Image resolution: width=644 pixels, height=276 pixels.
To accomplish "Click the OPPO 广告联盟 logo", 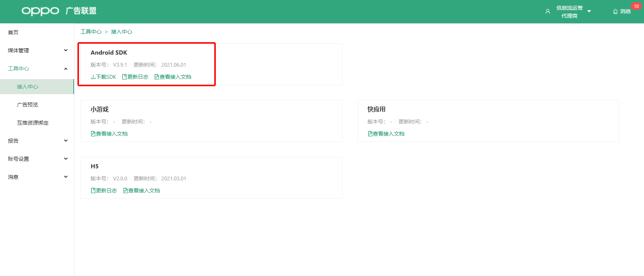I will pyautogui.click(x=59, y=11).
